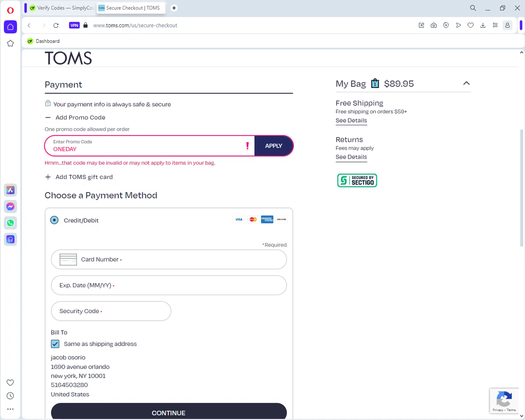Open a new tab with plus button
The width and height of the screenshot is (525, 420).
click(174, 8)
